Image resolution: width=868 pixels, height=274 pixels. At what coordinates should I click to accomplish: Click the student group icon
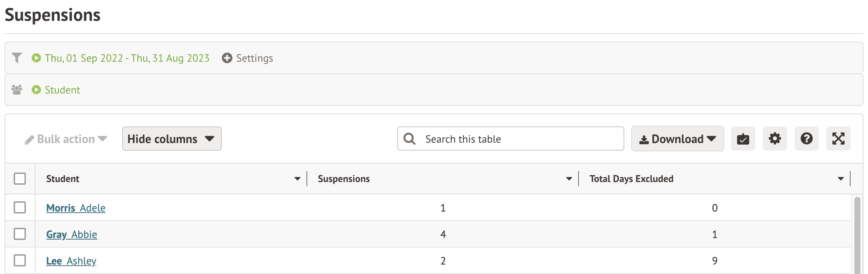pos(17,90)
